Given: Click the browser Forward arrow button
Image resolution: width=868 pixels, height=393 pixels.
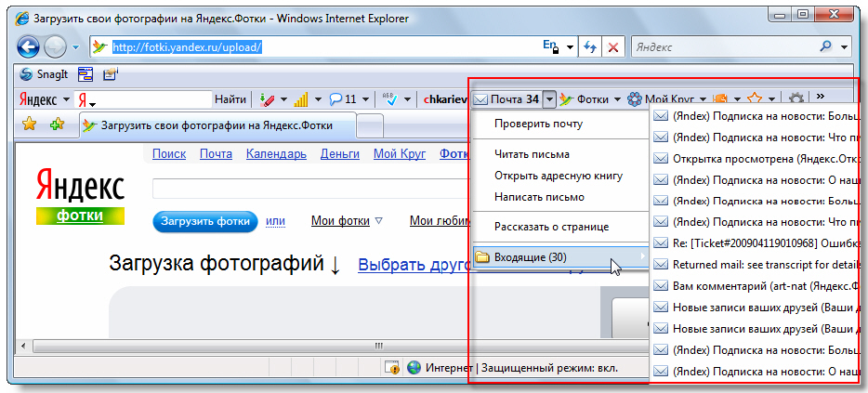Looking at the screenshot, I should [55, 47].
